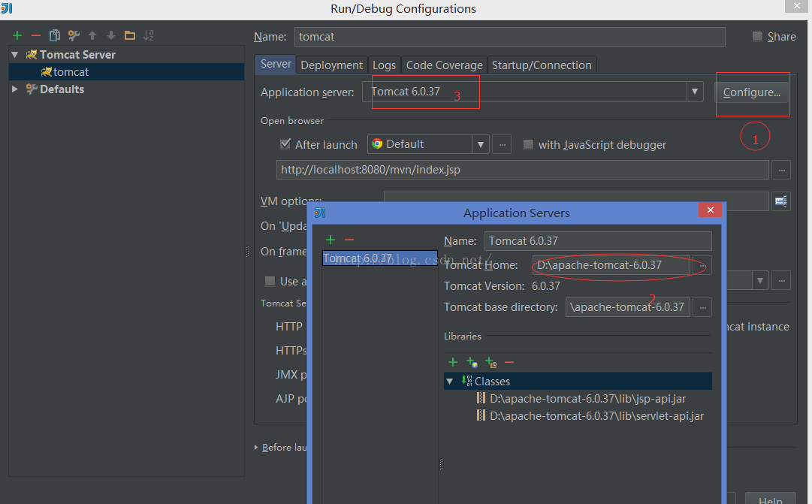Switch to Deployment tab
This screenshot has width=812, height=504.
tap(331, 65)
